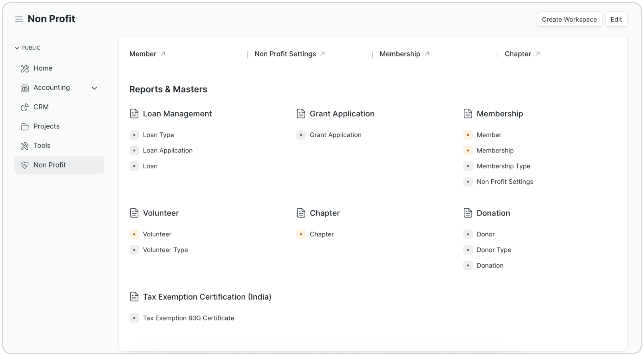
Task: Collapse the PUBLIC sidebar section
Action: click(x=17, y=48)
